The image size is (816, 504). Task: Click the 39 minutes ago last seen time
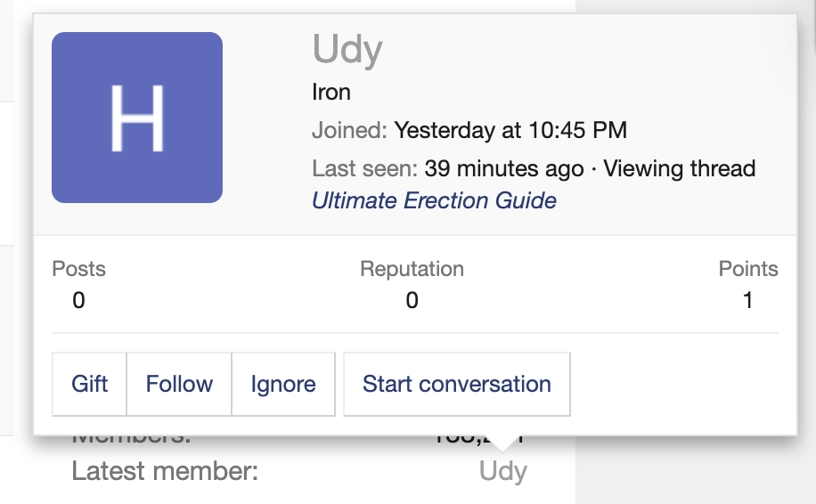503,168
